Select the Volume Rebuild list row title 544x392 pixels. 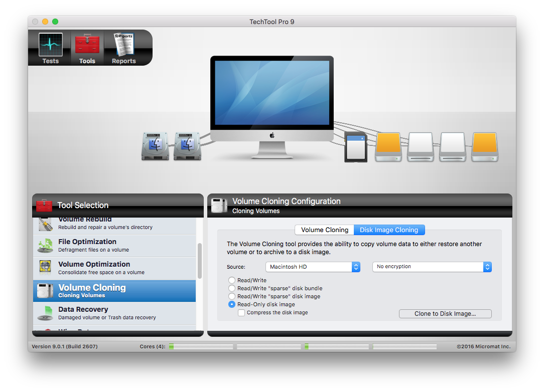click(85, 220)
